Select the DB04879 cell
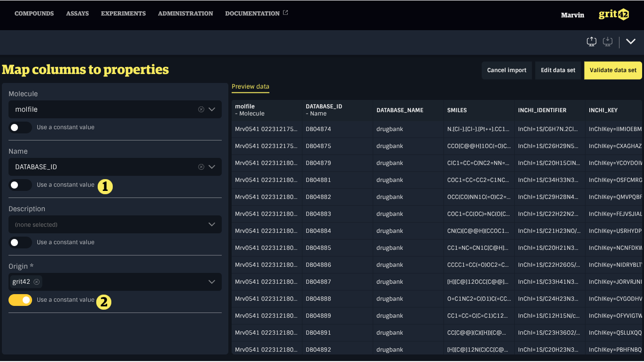 [x=337, y=163]
